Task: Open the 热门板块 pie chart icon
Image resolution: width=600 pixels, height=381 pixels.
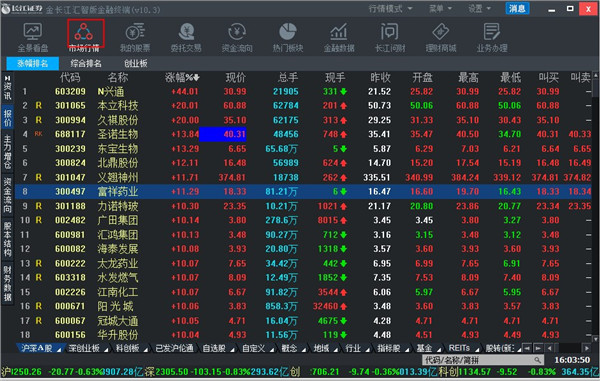Action: click(x=288, y=37)
